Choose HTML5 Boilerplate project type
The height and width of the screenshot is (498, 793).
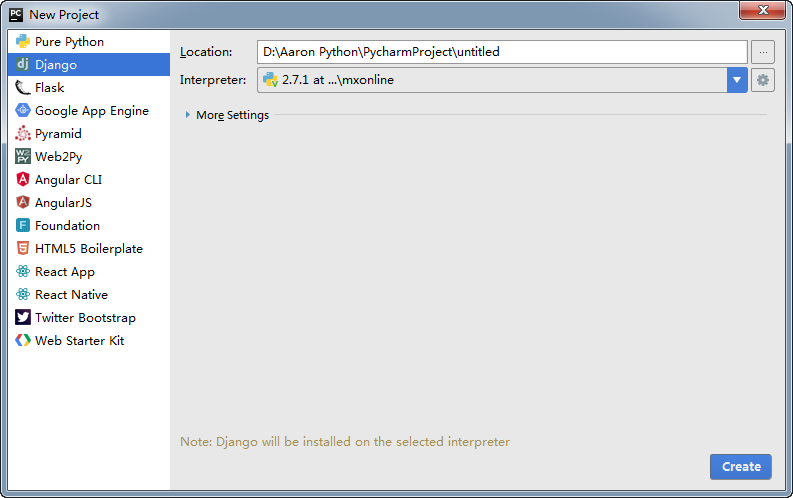pos(89,248)
